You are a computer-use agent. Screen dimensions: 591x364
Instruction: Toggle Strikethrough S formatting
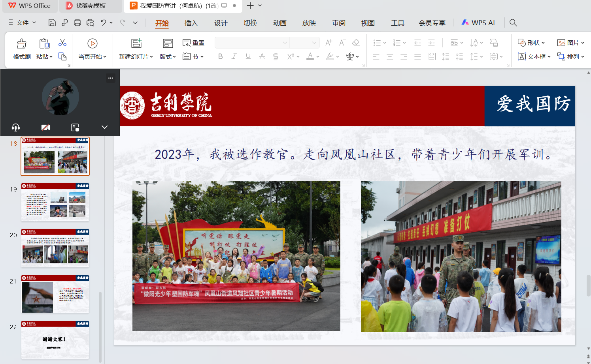pyautogui.click(x=276, y=56)
